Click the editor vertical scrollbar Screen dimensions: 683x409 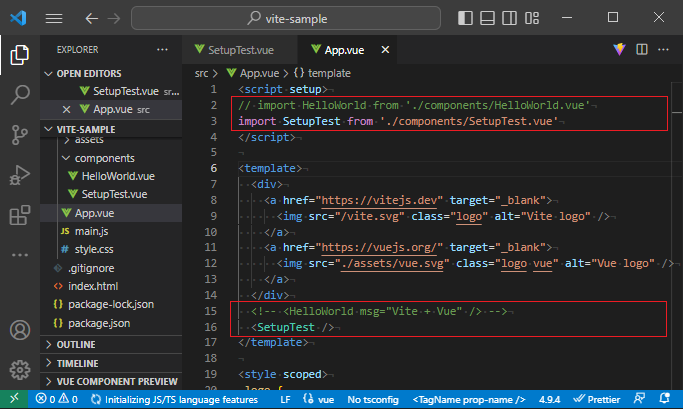point(676,235)
